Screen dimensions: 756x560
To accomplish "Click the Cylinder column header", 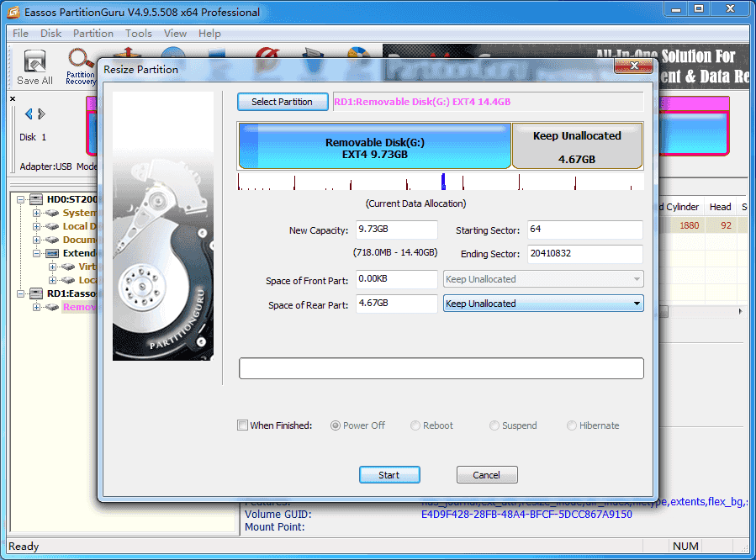I will point(682,207).
